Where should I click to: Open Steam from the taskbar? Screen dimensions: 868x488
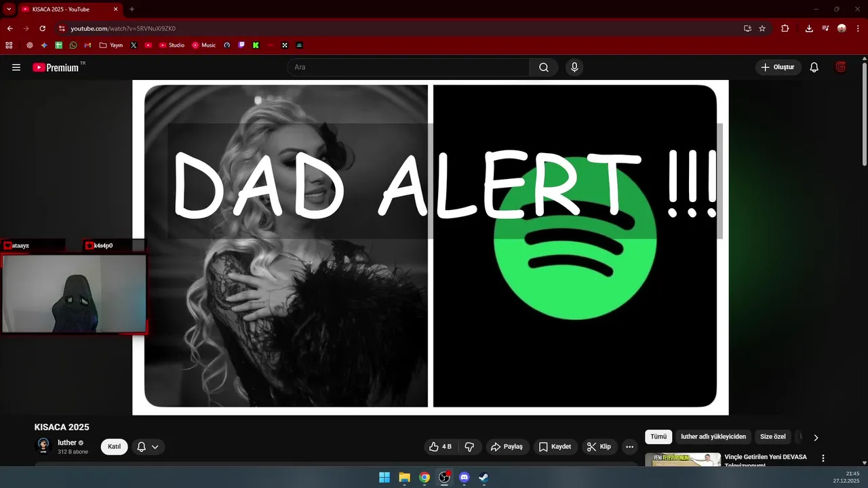click(484, 477)
